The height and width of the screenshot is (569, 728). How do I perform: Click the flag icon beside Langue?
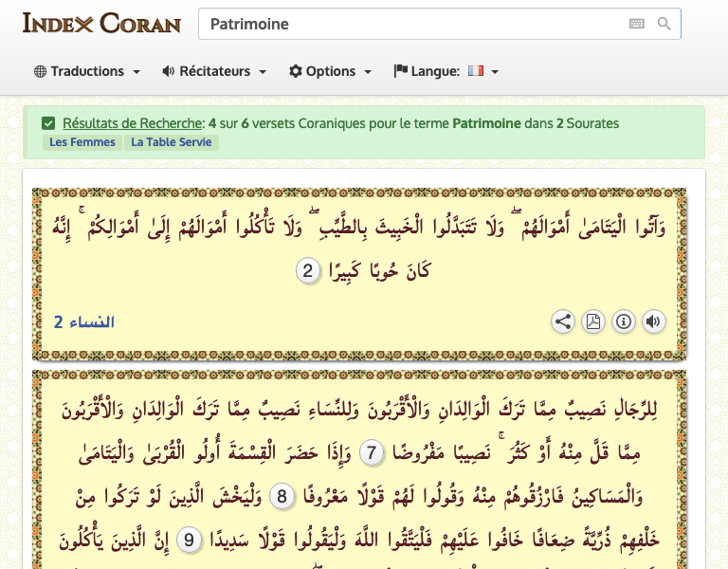coord(400,71)
